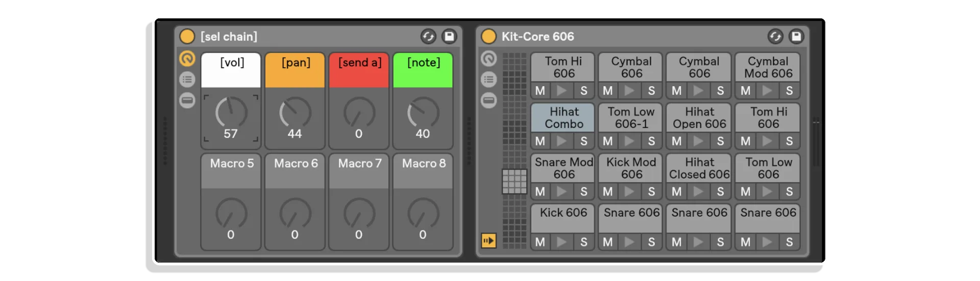
Task: Solo the Kick Mod 606 pad
Action: 652,191
